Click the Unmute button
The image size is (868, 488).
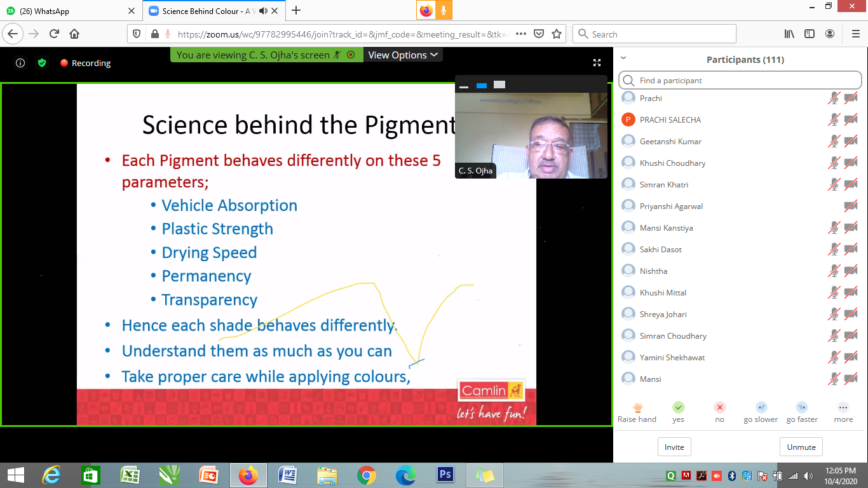click(x=801, y=447)
